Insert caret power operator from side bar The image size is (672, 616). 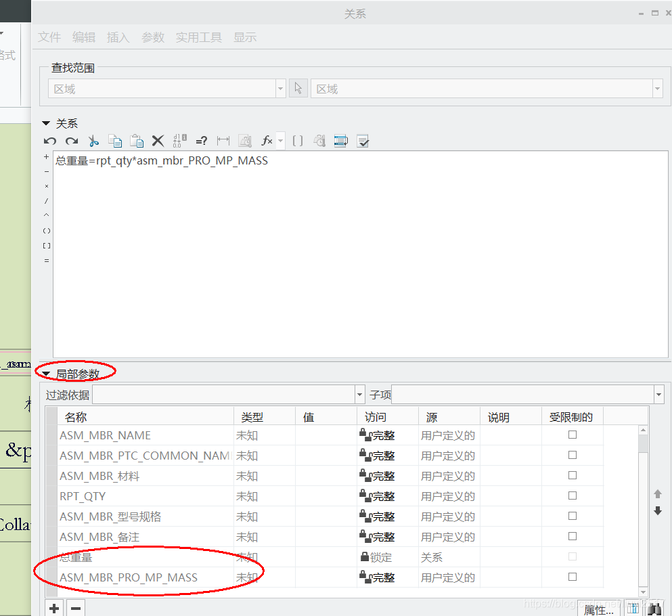click(x=46, y=215)
